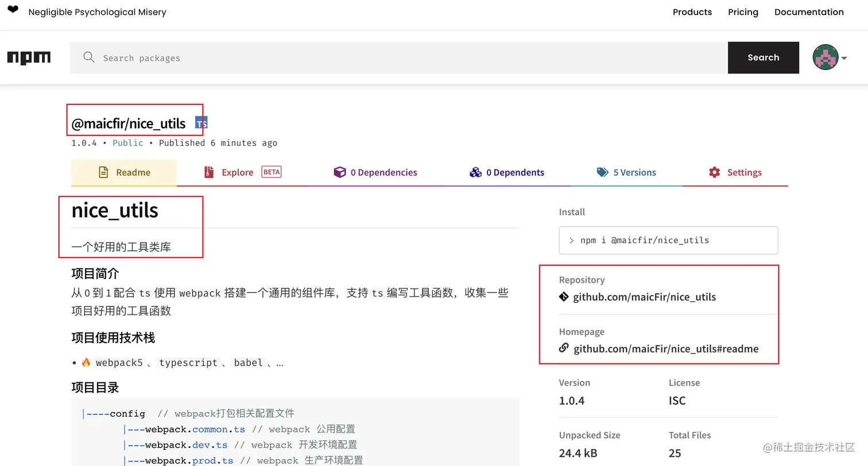Screen dimensions: 868x466
Task: Open the Pricing page
Action: pos(743,12)
